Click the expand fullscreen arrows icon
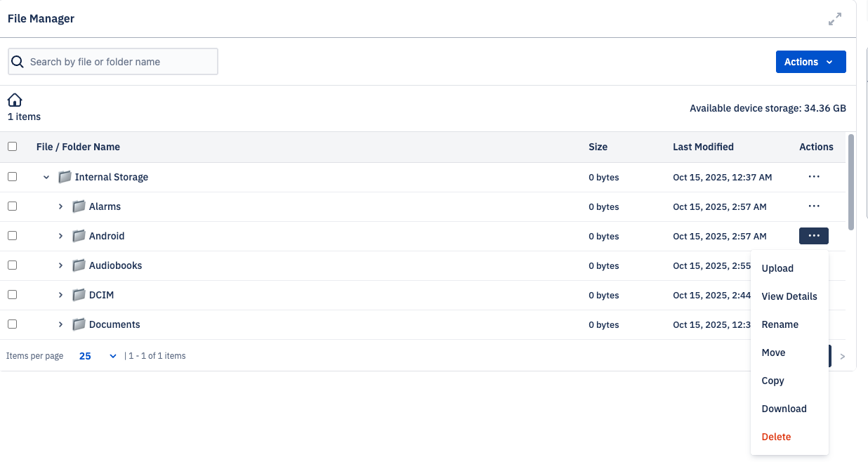868x462 pixels. [834, 20]
